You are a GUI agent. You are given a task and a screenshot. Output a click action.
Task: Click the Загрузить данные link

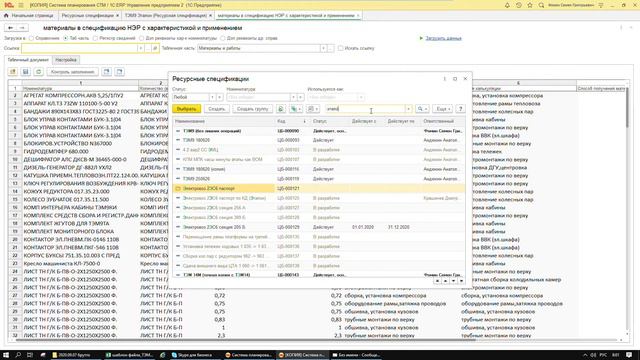443,38
